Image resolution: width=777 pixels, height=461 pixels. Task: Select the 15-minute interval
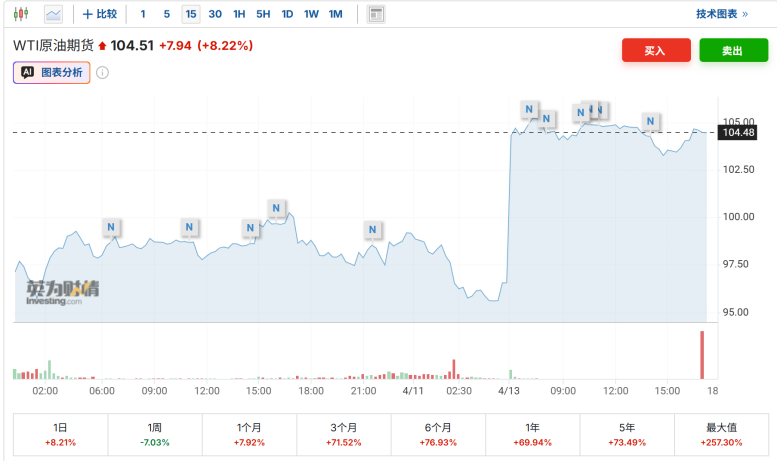tap(190, 14)
